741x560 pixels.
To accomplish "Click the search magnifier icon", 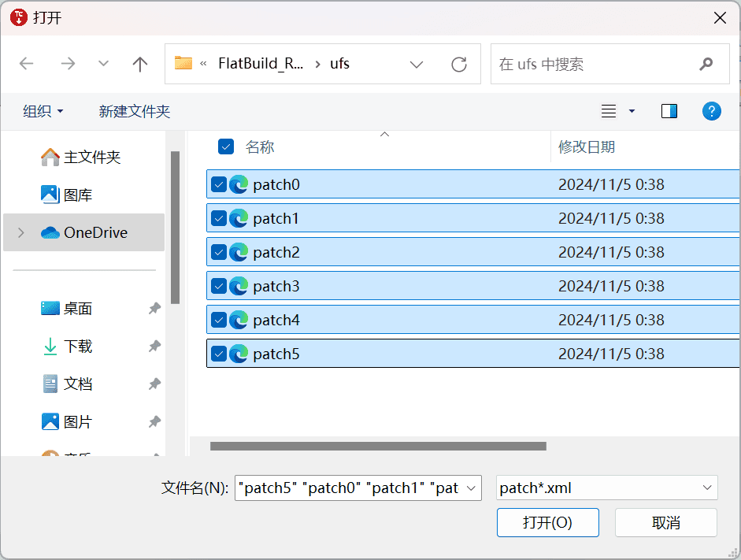I will [x=706, y=64].
